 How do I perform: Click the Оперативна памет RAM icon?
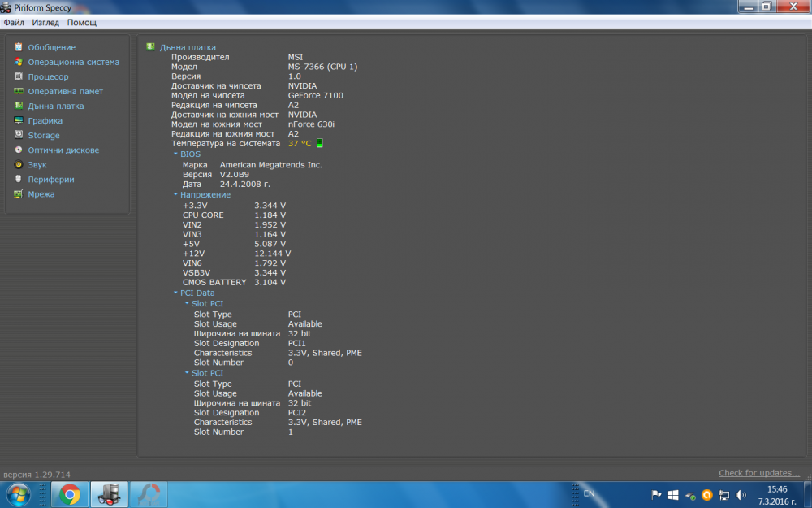pos(19,91)
